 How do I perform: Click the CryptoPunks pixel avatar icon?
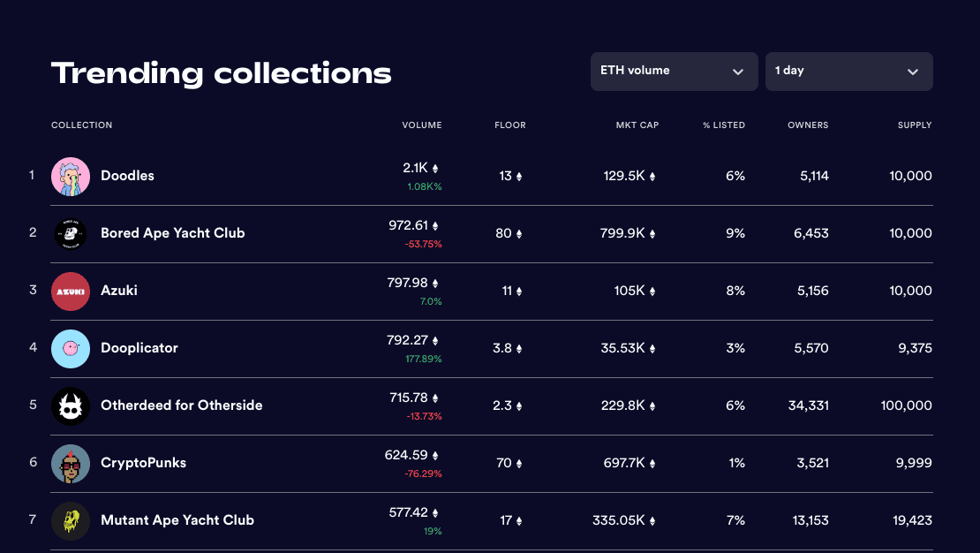71,464
